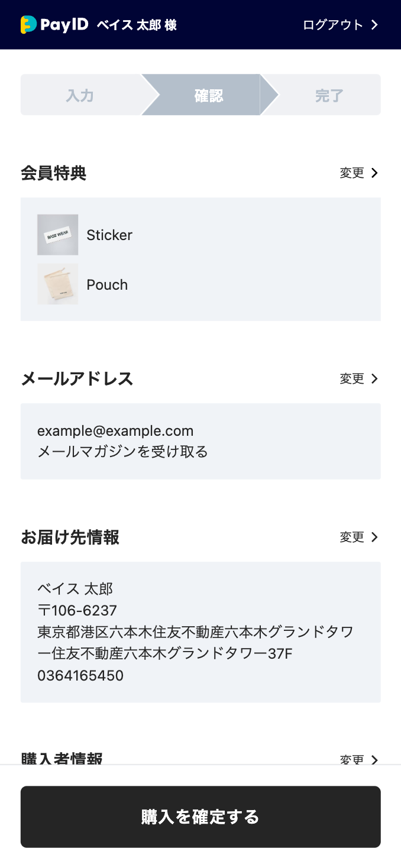The width and height of the screenshot is (401, 868).
Task: Click the example@example.com email text
Action: coord(115,430)
